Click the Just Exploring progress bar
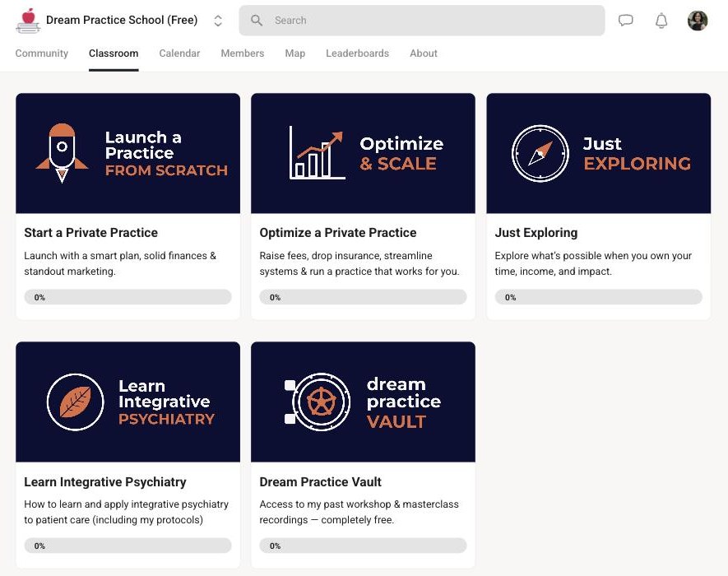This screenshot has height=576, width=728. pyautogui.click(x=599, y=297)
